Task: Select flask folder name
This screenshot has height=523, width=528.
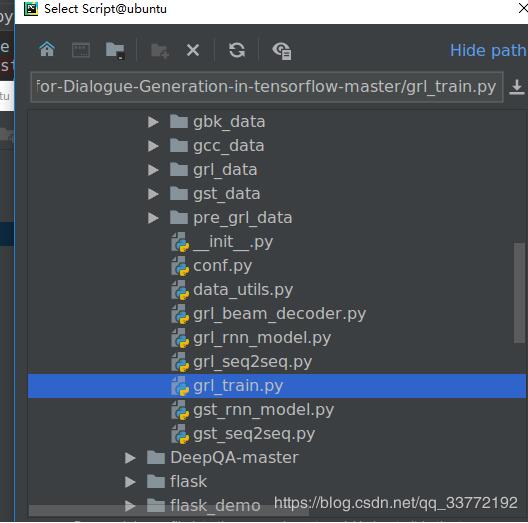Action: click(188, 482)
